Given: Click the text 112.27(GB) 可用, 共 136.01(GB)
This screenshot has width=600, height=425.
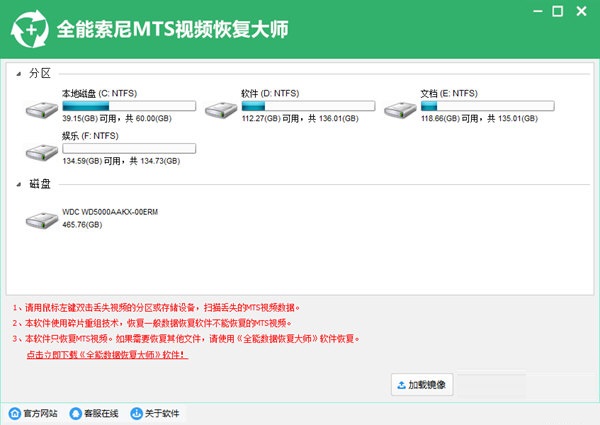Looking at the screenshot, I should pyautogui.click(x=300, y=119).
